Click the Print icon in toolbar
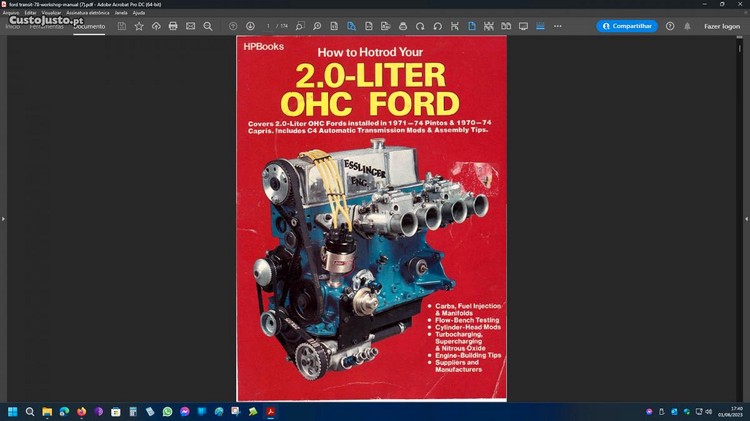Viewport: 750px width, 421px height. [x=173, y=26]
